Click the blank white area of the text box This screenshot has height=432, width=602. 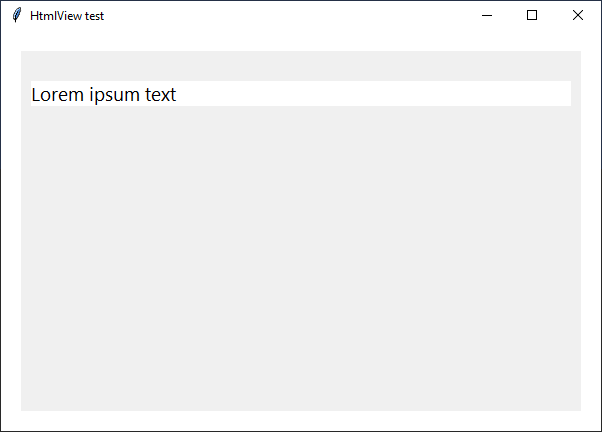pyautogui.click(x=374, y=93)
